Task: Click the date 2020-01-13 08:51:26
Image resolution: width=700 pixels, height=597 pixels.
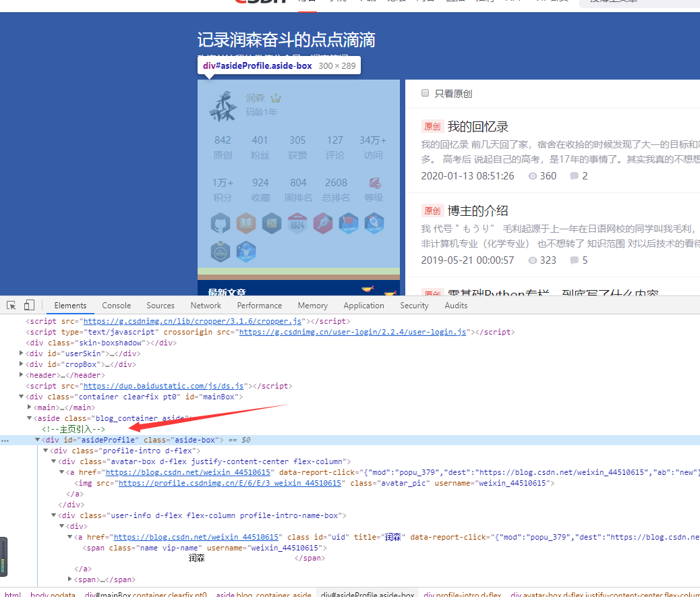Action: pos(467,176)
